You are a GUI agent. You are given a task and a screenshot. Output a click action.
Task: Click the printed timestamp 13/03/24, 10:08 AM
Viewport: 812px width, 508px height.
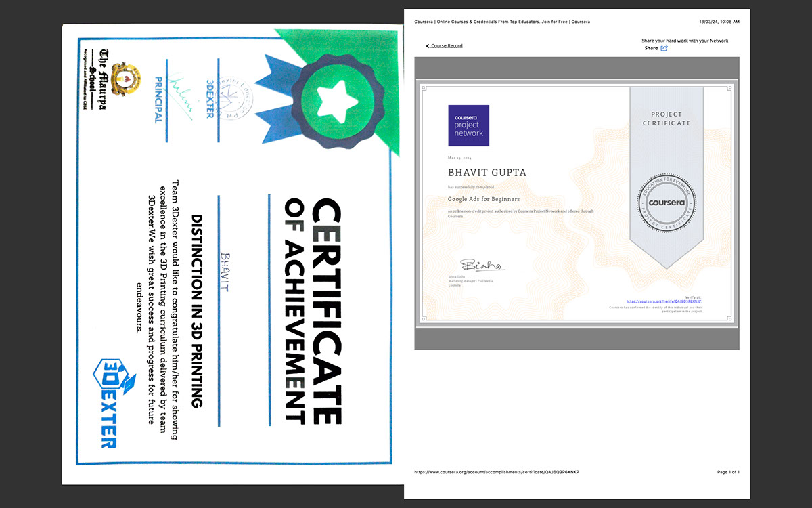[719, 22]
